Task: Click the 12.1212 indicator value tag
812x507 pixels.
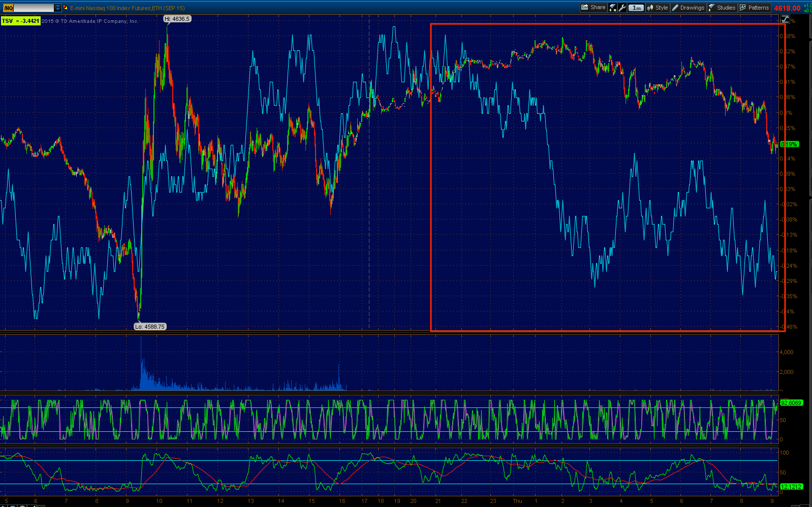Action: [x=791, y=487]
